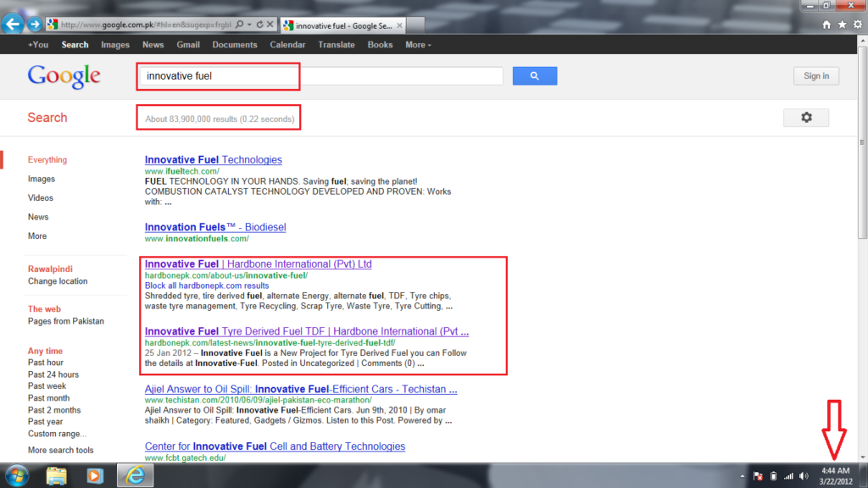The image size is (868, 488).
Task: Click the search box containing innovative fuel
Action: (x=321, y=75)
